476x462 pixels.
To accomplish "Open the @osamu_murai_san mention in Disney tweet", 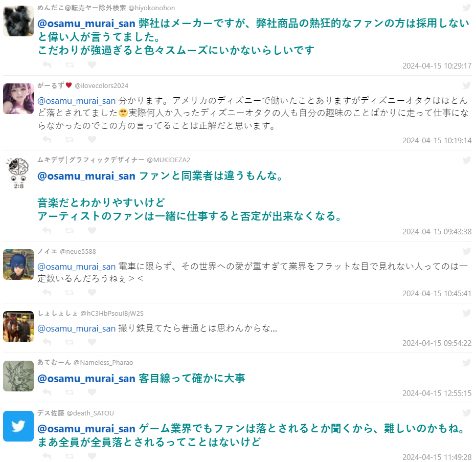I will 77,101.
